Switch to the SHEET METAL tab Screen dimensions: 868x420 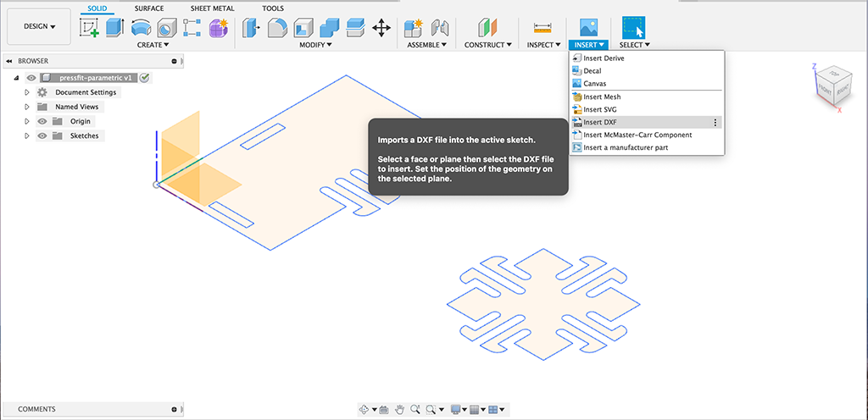[x=212, y=8]
